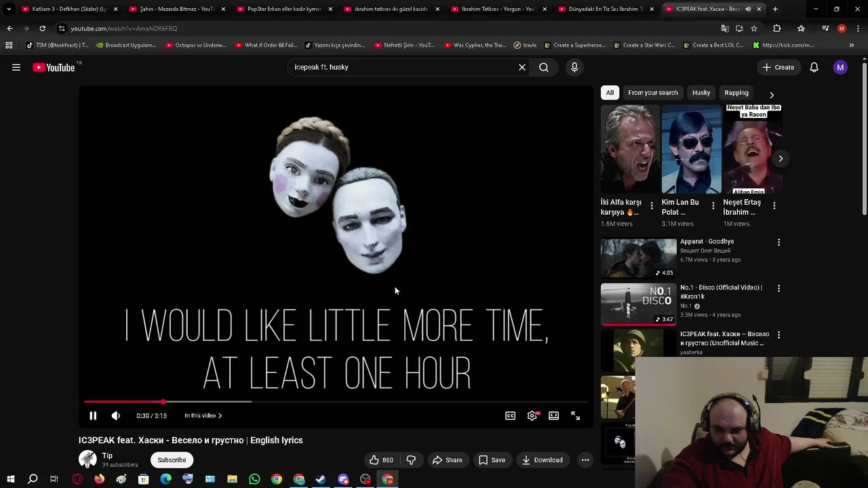Select the 'All' filter chip
The height and width of the screenshot is (488, 868).
(x=610, y=93)
